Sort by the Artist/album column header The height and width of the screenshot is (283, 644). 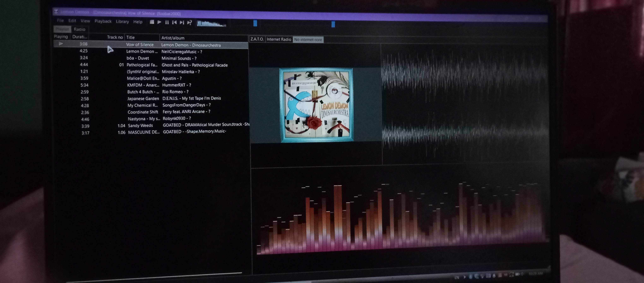[x=173, y=38]
